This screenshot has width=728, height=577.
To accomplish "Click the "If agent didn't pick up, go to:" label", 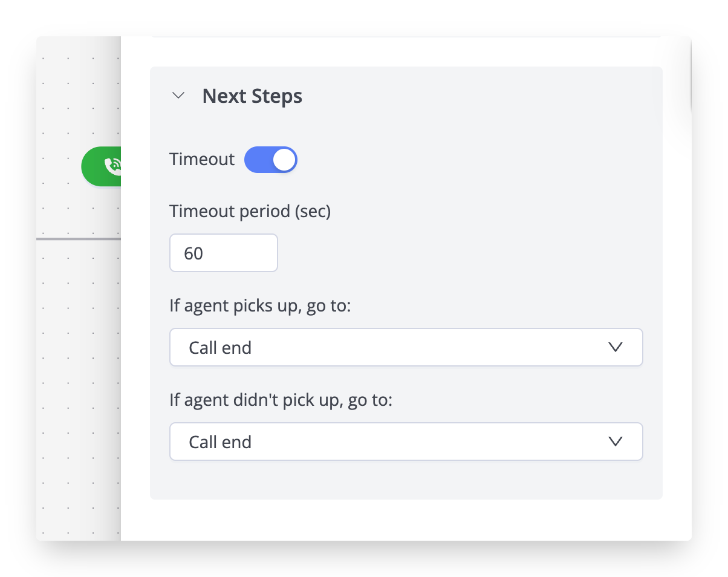I will click(x=281, y=400).
